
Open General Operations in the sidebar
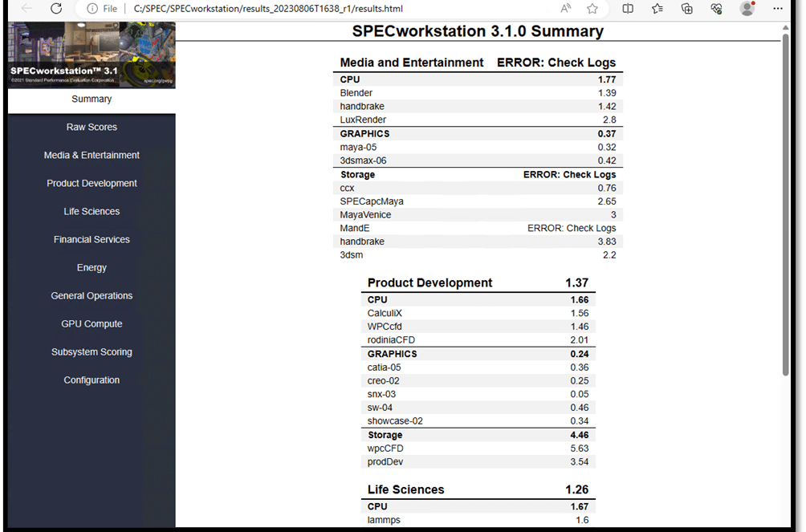point(92,296)
